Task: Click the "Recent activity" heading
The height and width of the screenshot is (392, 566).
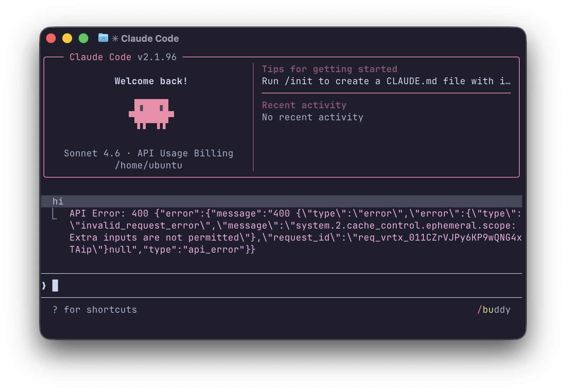Action: [304, 105]
